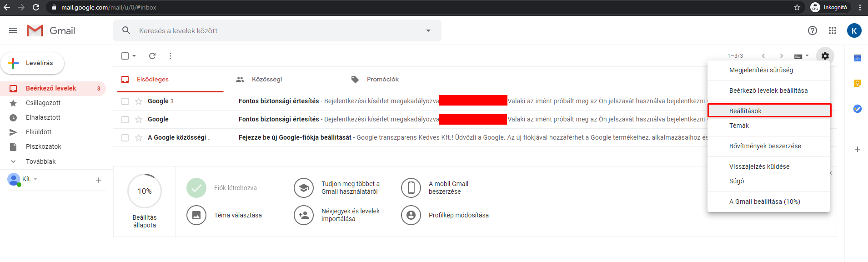
Task: Click the graduation cap learn-more icon
Action: click(x=304, y=188)
